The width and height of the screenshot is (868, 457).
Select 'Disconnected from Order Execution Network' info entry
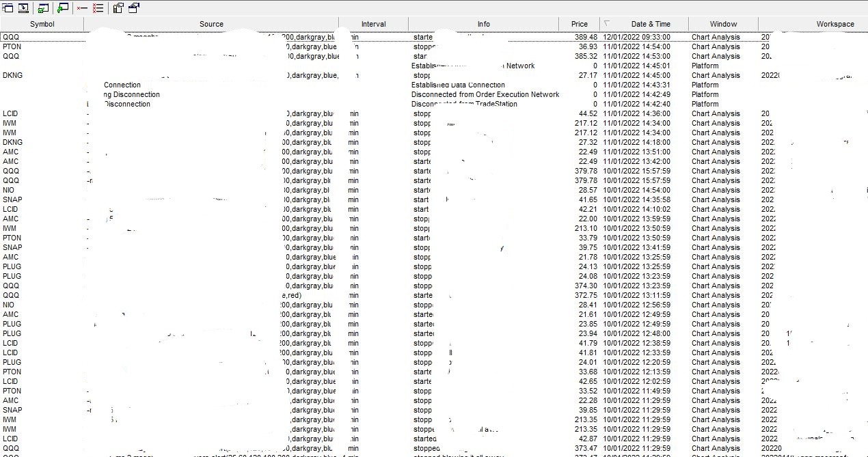(485, 94)
